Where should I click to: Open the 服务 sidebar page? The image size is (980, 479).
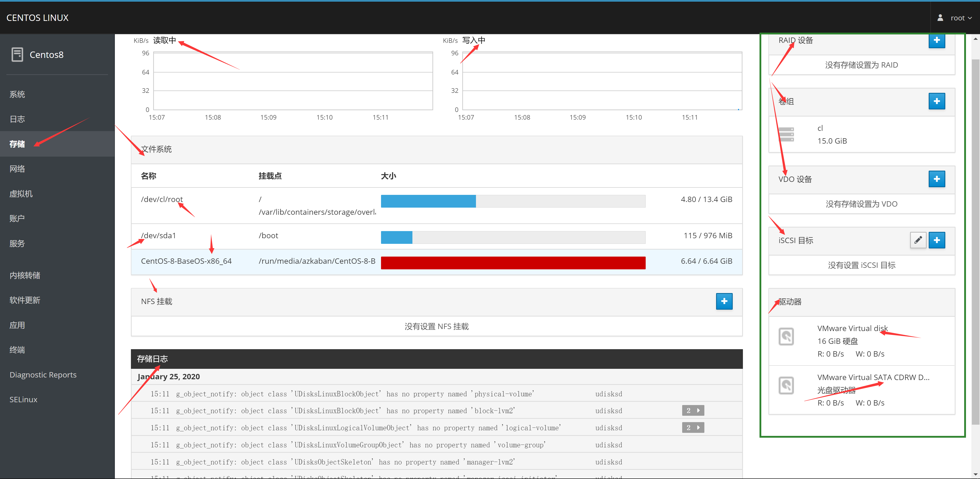pyautogui.click(x=57, y=244)
